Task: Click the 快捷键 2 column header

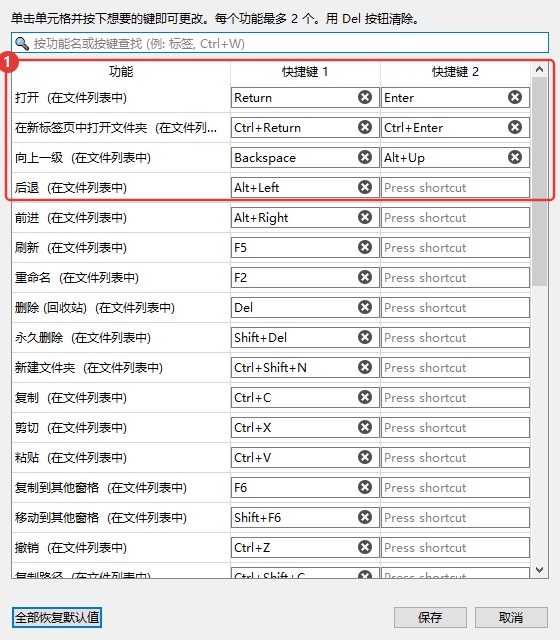Action: [456, 72]
